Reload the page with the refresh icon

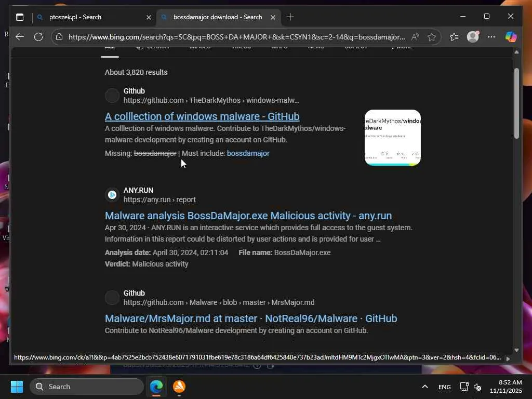click(38, 37)
